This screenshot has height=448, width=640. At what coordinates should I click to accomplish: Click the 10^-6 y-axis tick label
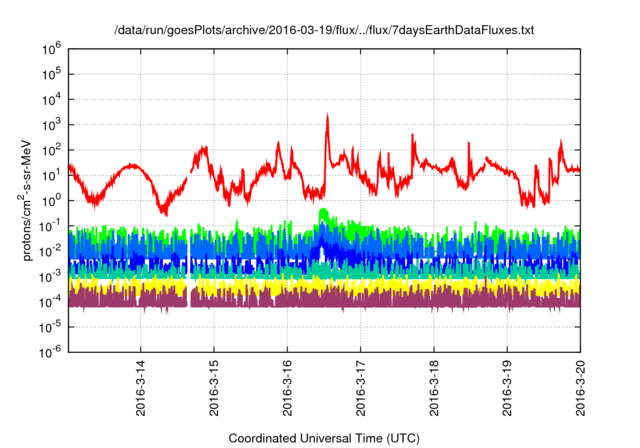pos(49,352)
